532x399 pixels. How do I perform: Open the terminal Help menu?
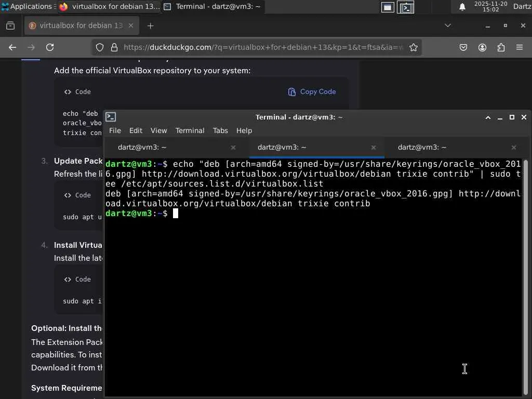coord(244,130)
